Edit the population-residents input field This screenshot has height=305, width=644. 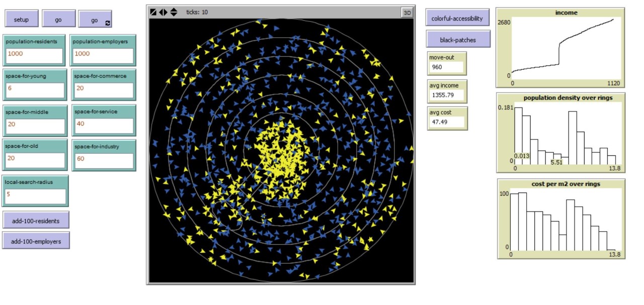point(35,56)
